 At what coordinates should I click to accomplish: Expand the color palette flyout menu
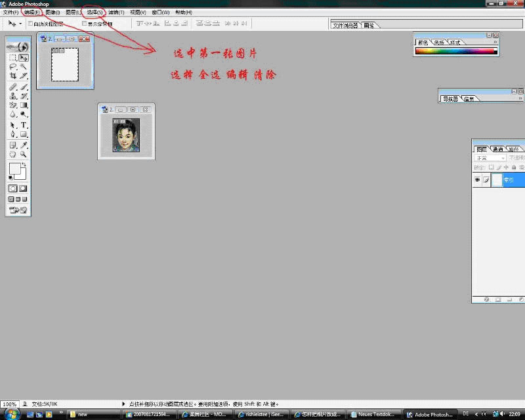pos(495,42)
